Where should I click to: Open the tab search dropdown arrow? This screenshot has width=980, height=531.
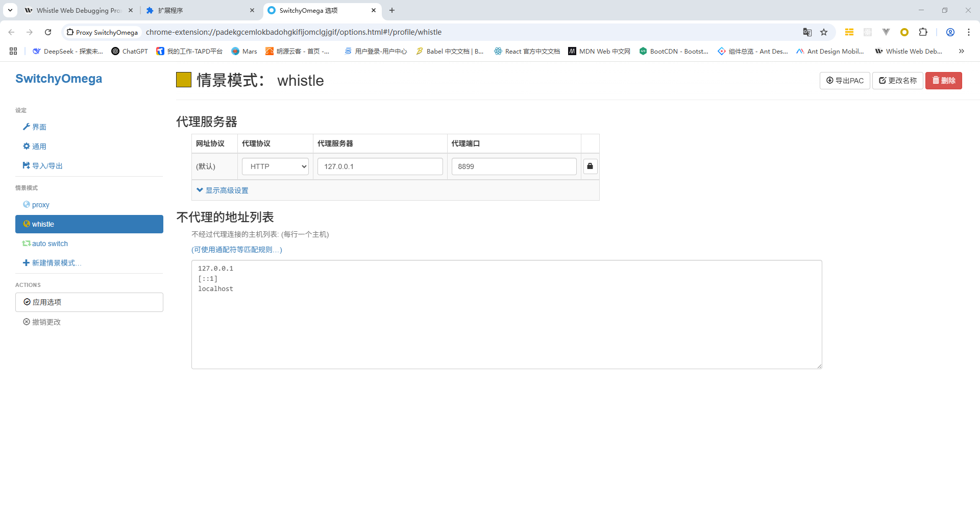pos(10,10)
